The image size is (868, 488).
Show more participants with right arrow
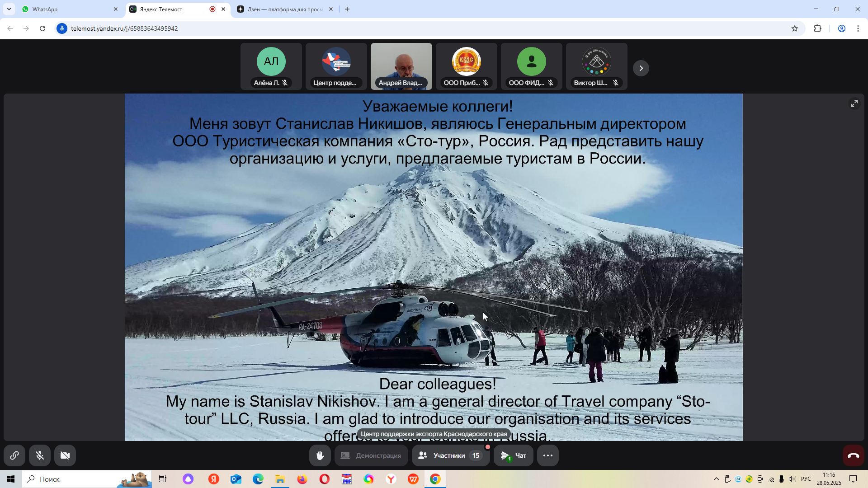pos(641,68)
